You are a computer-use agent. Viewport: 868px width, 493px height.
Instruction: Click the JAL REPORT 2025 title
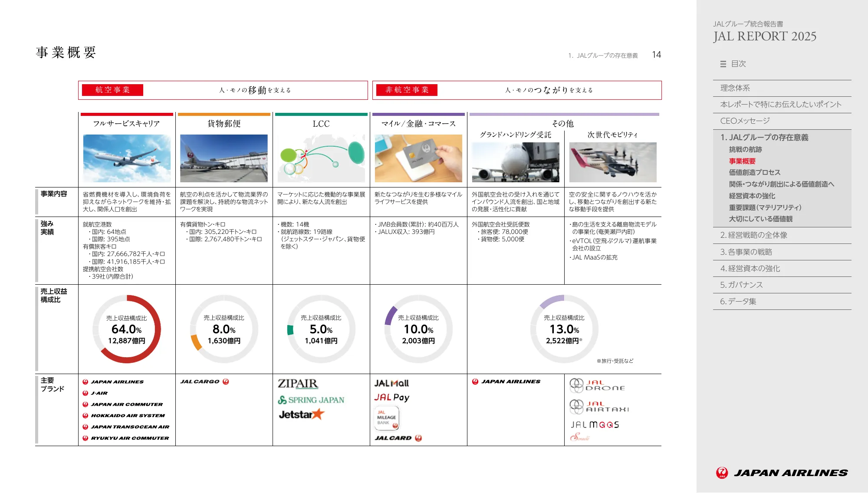click(x=765, y=36)
